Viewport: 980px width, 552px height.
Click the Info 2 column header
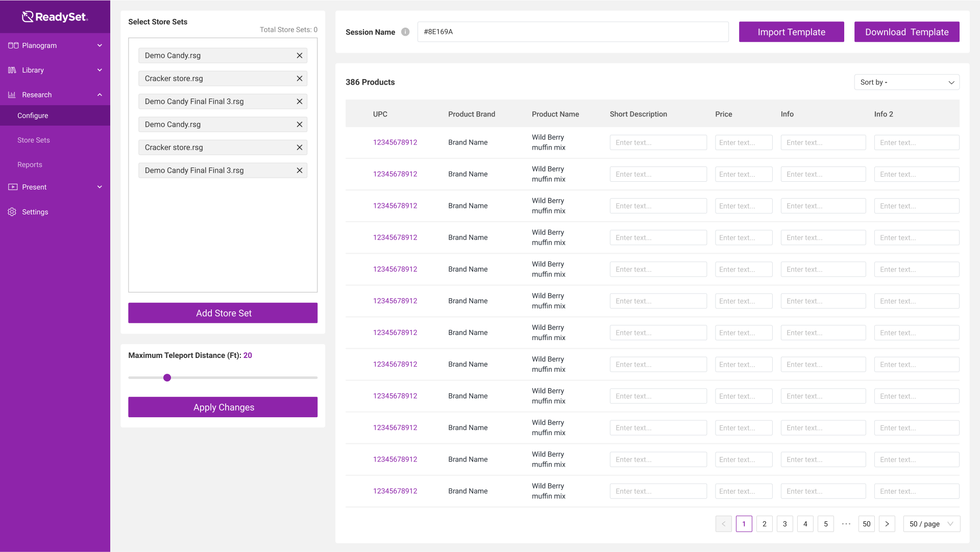click(x=883, y=114)
